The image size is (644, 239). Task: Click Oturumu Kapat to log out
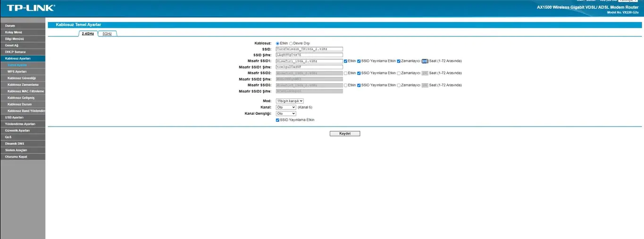pyautogui.click(x=16, y=156)
